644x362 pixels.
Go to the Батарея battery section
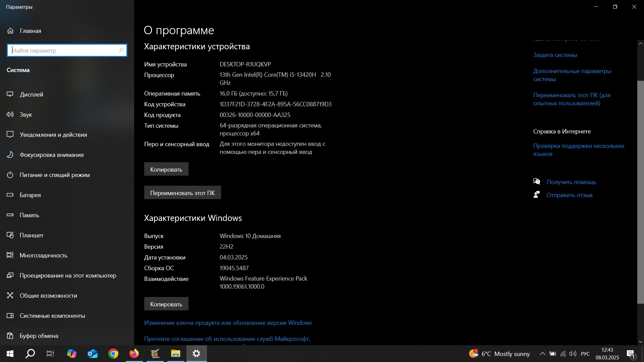[30, 195]
